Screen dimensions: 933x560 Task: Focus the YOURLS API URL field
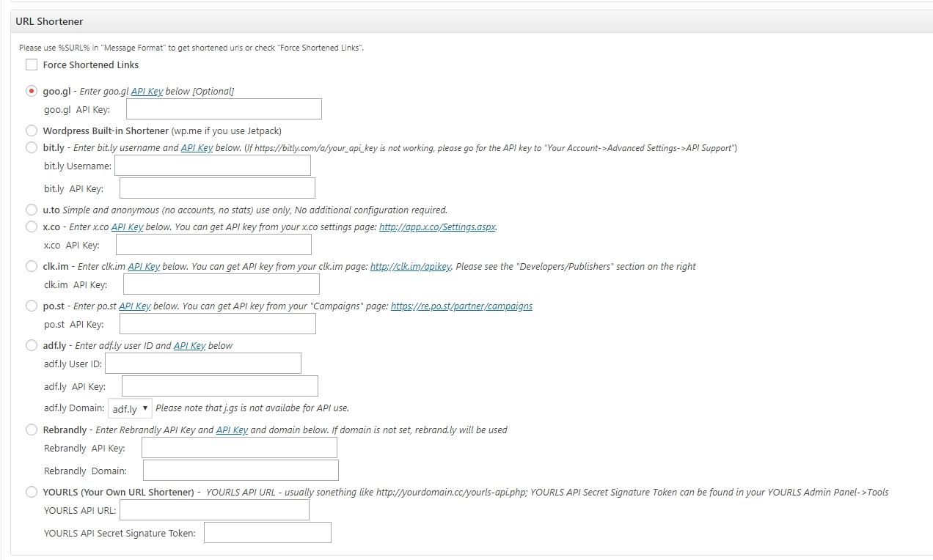[214, 509]
